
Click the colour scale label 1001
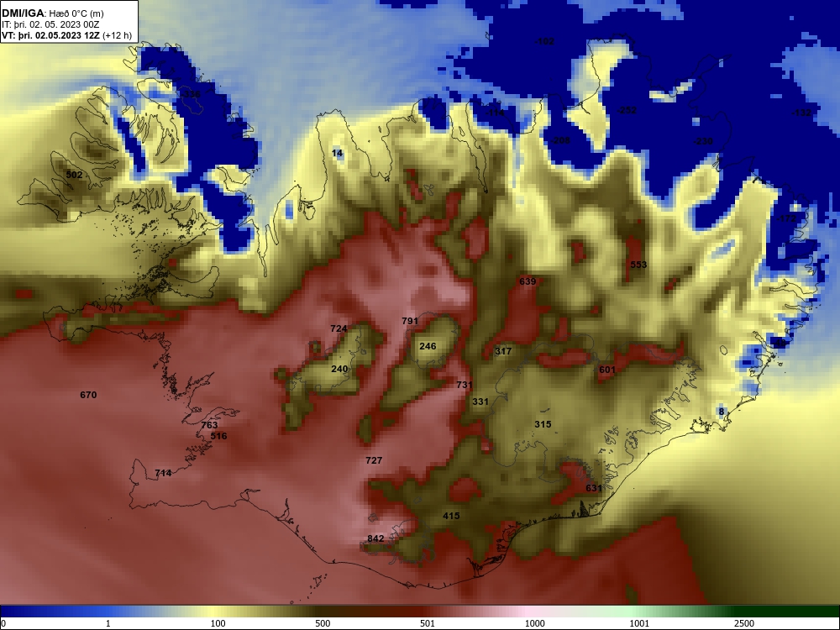[x=639, y=624]
